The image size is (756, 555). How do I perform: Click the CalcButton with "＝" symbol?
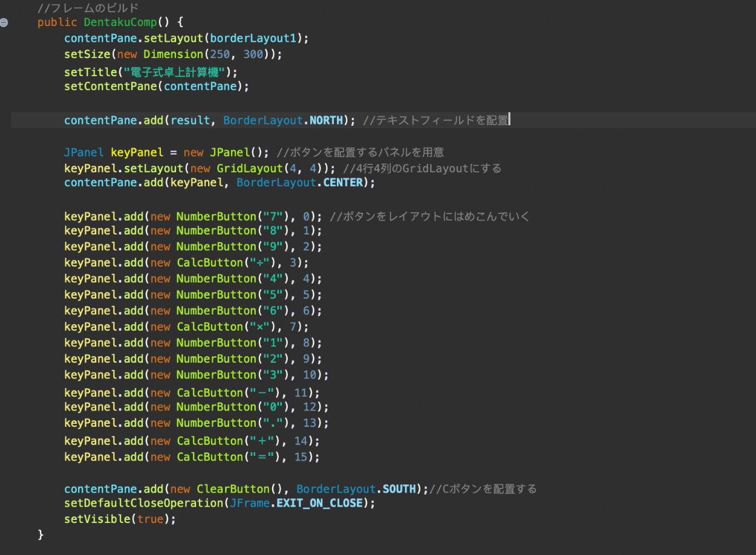click(210, 457)
